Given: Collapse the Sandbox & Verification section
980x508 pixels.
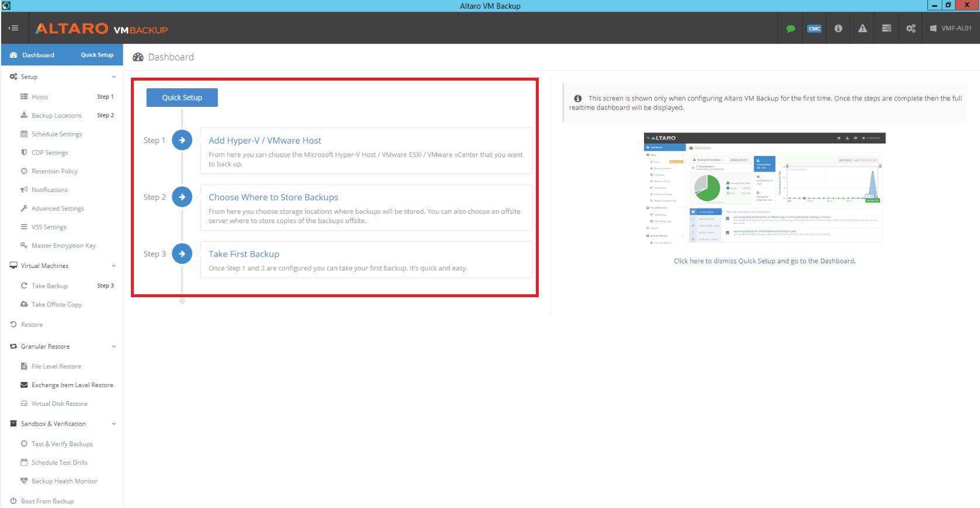Looking at the screenshot, I should coord(113,424).
